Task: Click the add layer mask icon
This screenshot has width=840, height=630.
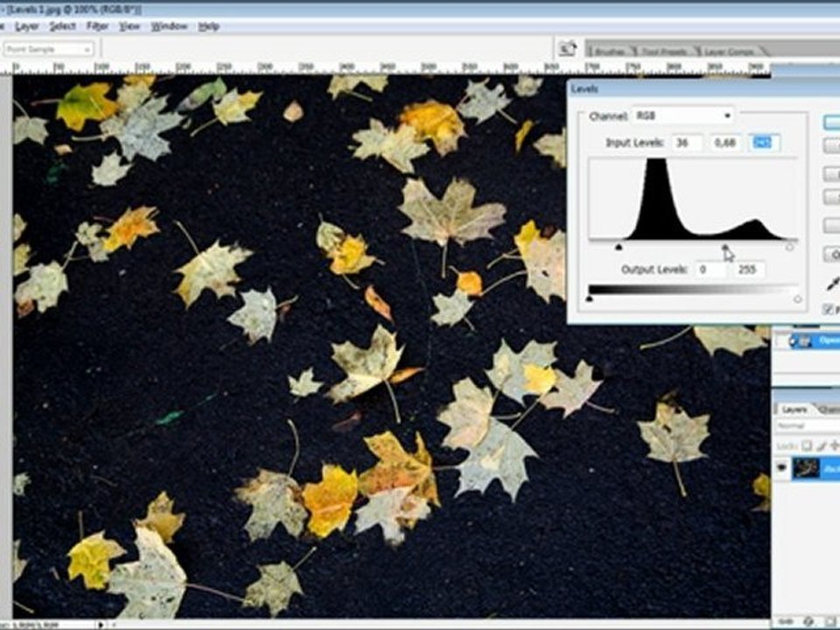Action: coord(831,621)
